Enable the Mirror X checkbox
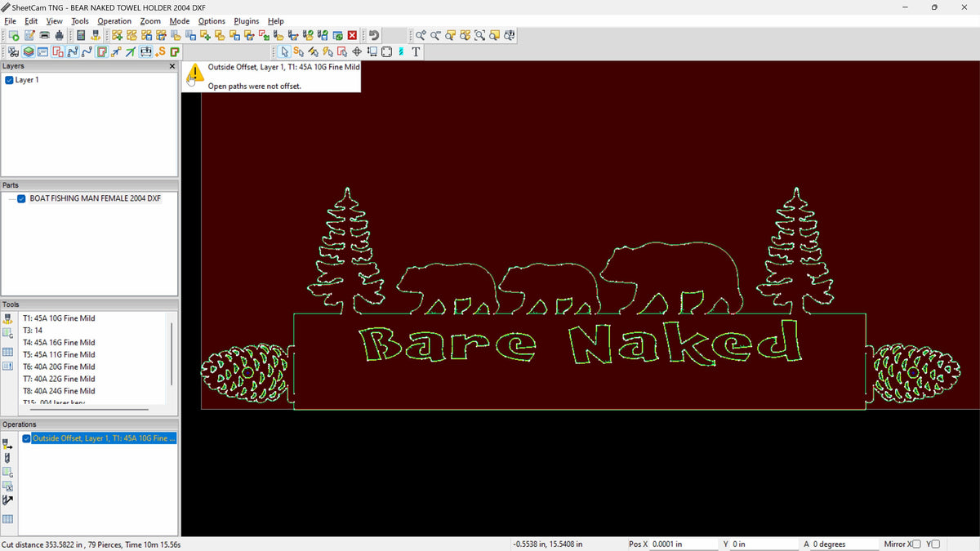 point(915,544)
